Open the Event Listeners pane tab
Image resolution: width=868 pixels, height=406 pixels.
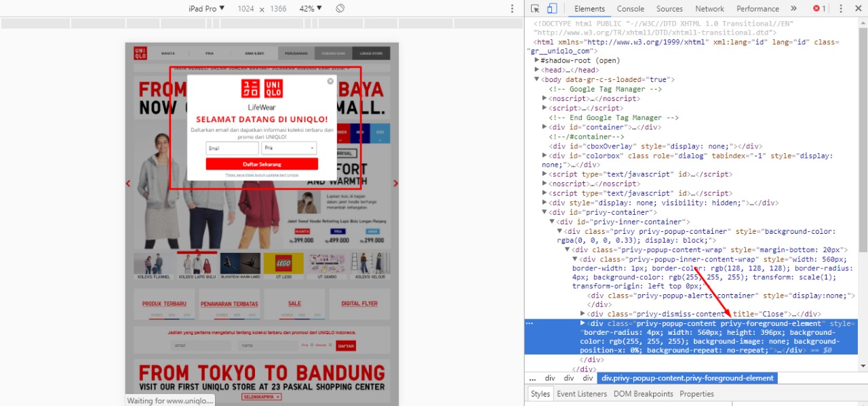click(580, 394)
